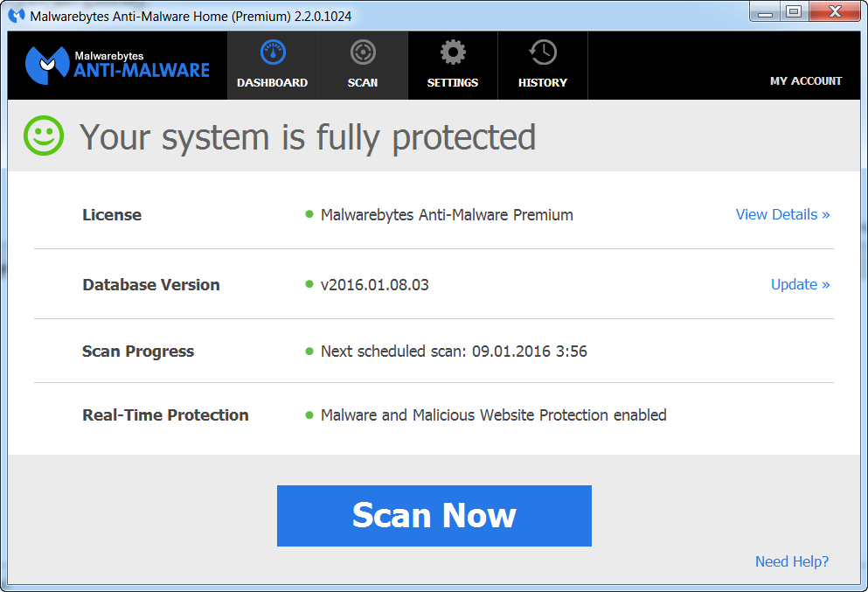868x592 pixels.
Task: Click the History clock icon
Action: click(543, 52)
